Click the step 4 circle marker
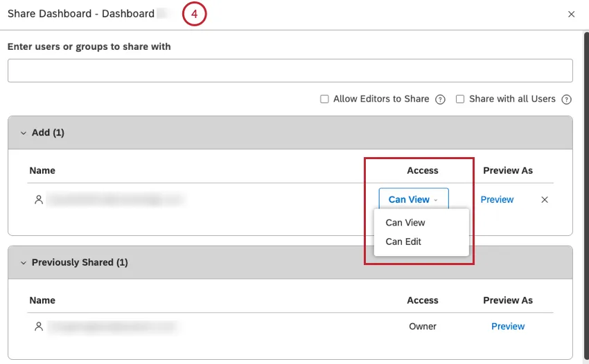589x364 pixels. [x=195, y=15]
